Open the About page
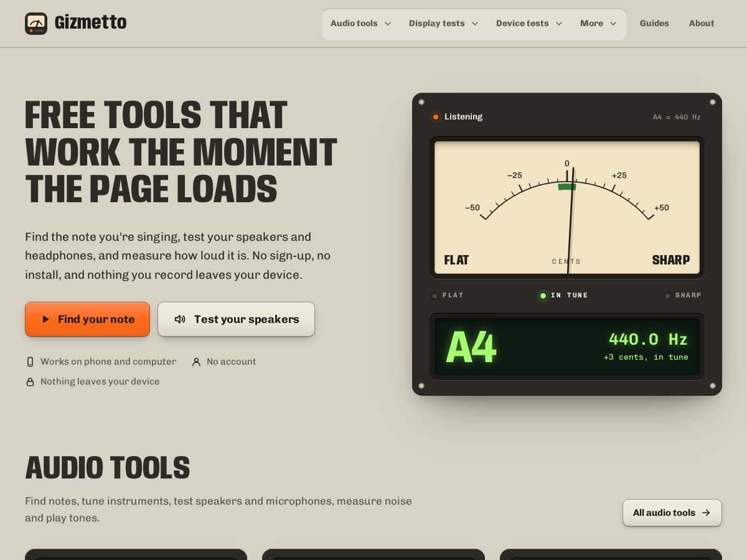747x560 pixels. click(702, 24)
